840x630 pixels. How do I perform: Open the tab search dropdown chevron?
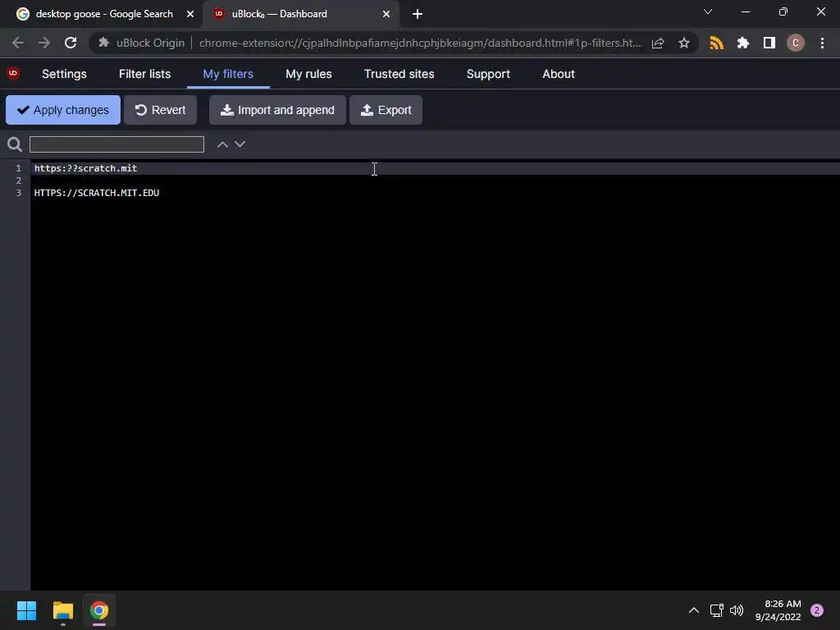click(708, 11)
